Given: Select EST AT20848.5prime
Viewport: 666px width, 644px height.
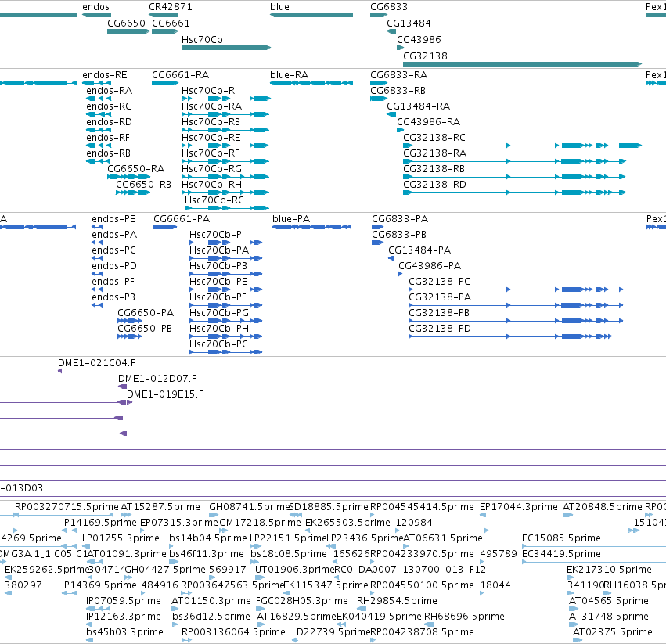Looking at the screenshot, I should pyautogui.click(x=603, y=507).
